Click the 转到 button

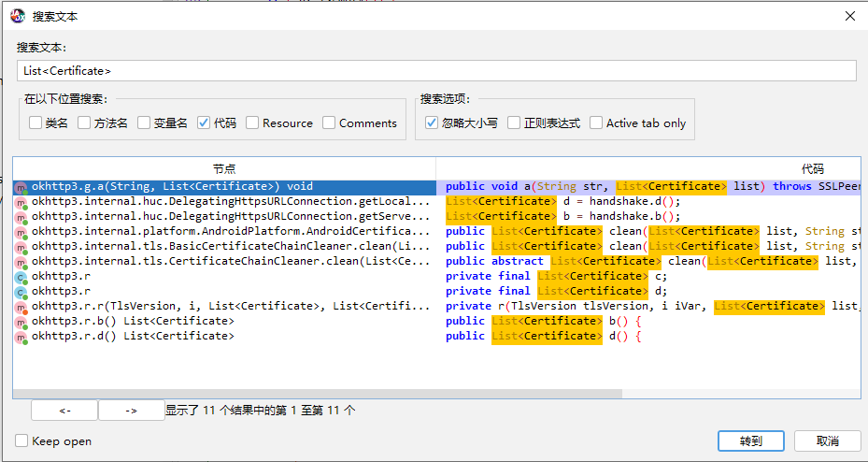click(x=751, y=440)
